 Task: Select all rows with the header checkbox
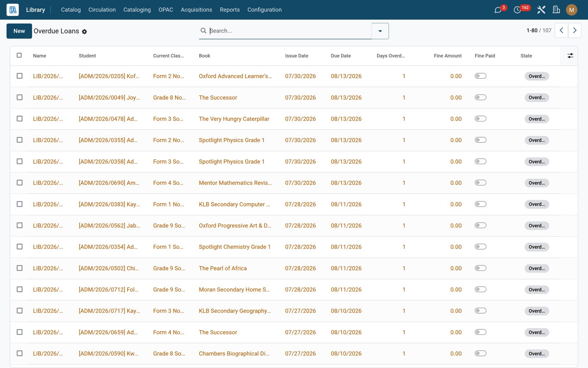point(19,55)
